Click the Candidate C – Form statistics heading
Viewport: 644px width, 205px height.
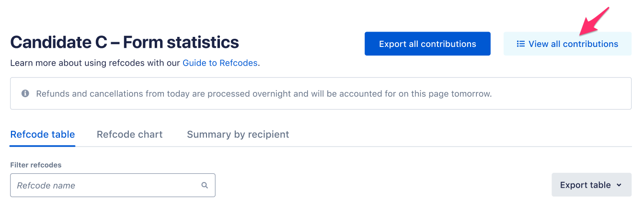[x=125, y=42]
